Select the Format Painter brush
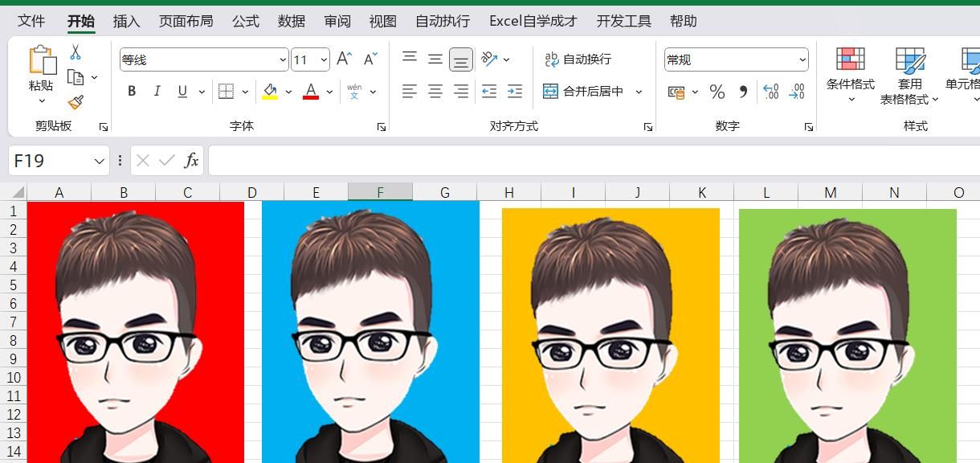This screenshot has height=463, width=980. [76, 102]
